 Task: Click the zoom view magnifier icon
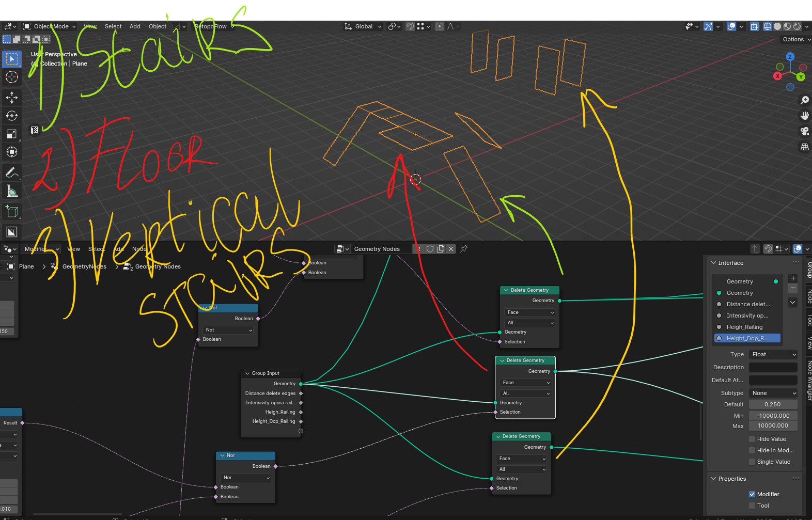pyautogui.click(x=804, y=100)
